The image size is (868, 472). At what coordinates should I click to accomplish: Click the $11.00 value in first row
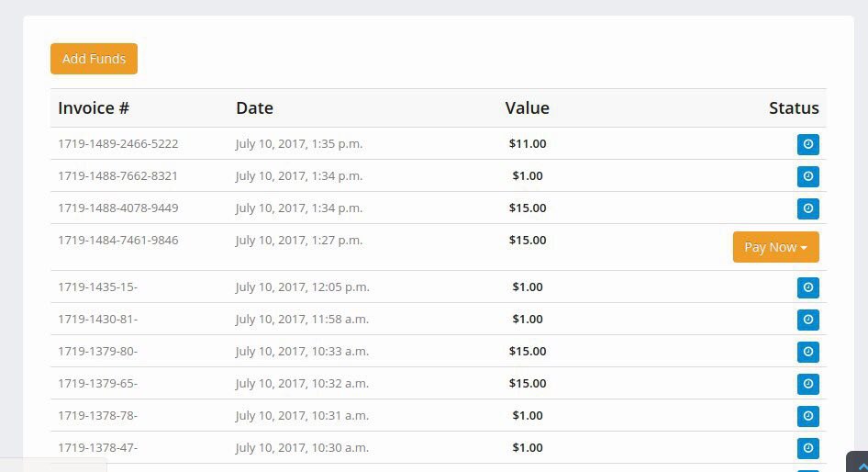point(528,143)
